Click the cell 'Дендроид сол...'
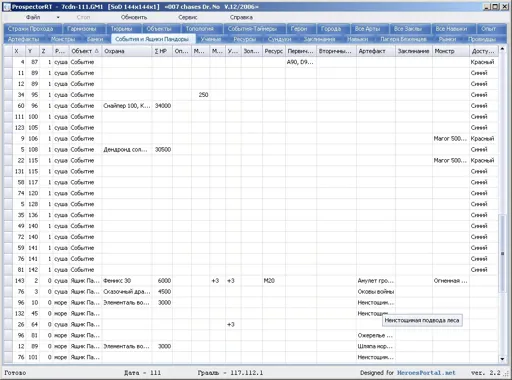 pos(127,149)
